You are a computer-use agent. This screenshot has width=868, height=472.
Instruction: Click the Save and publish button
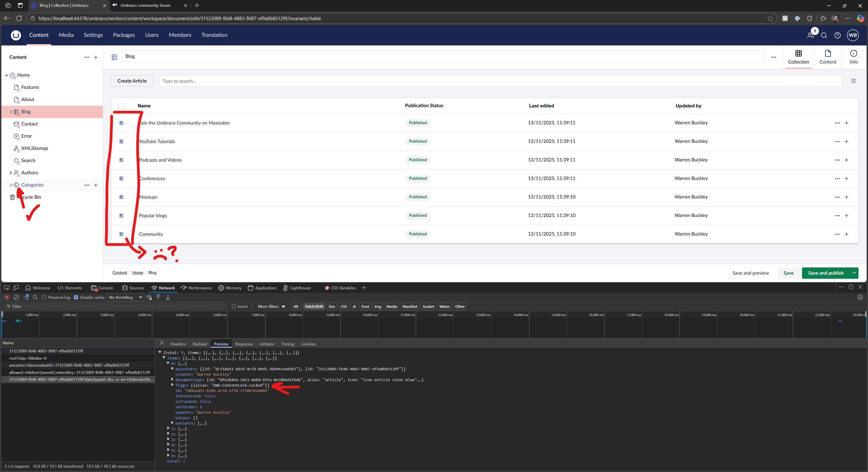point(826,273)
